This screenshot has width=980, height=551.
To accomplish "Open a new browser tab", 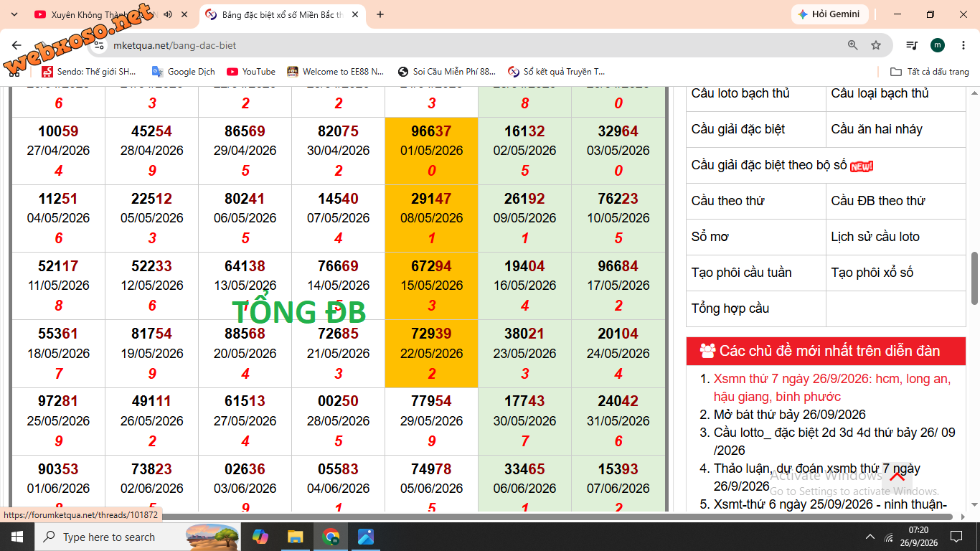I will [380, 14].
